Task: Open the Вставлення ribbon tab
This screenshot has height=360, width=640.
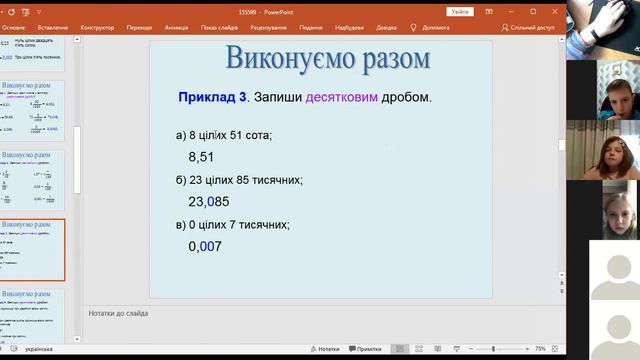Action: point(53,28)
